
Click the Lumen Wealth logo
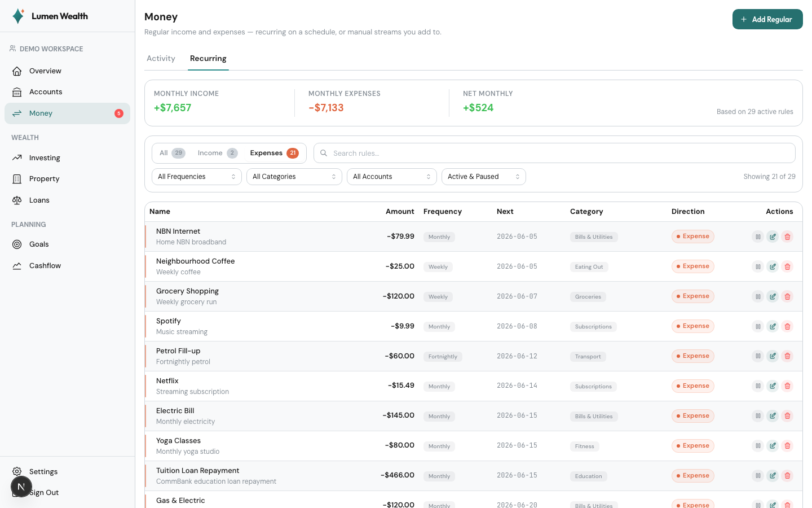pyautogui.click(x=50, y=16)
